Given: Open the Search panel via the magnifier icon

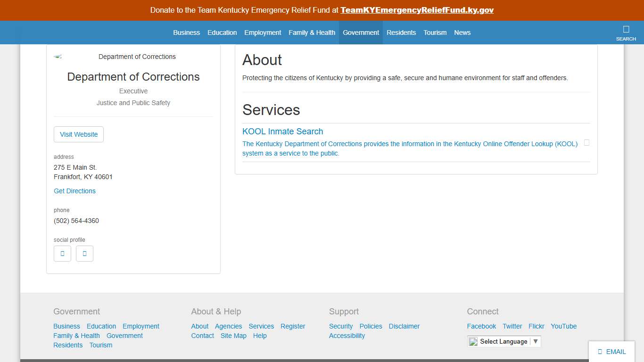Looking at the screenshot, I should pos(626,29).
